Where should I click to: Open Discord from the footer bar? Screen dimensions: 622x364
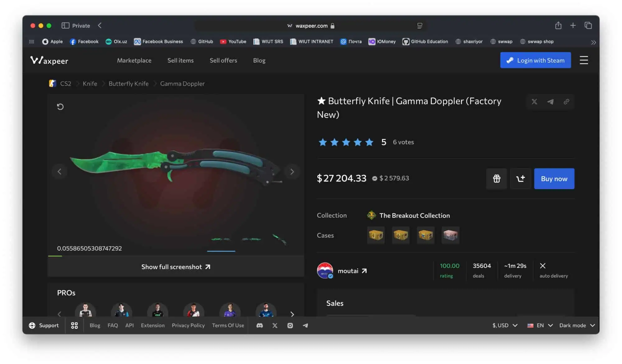click(x=260, y=325)
